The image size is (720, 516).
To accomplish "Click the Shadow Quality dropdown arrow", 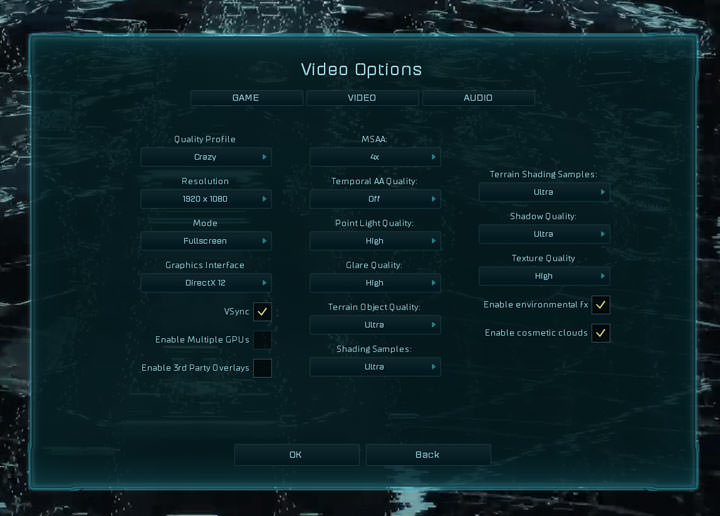I will [x=602, y=234].
